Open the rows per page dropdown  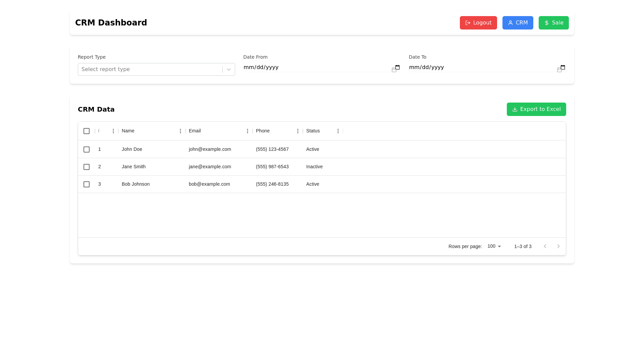coord(494,246)
